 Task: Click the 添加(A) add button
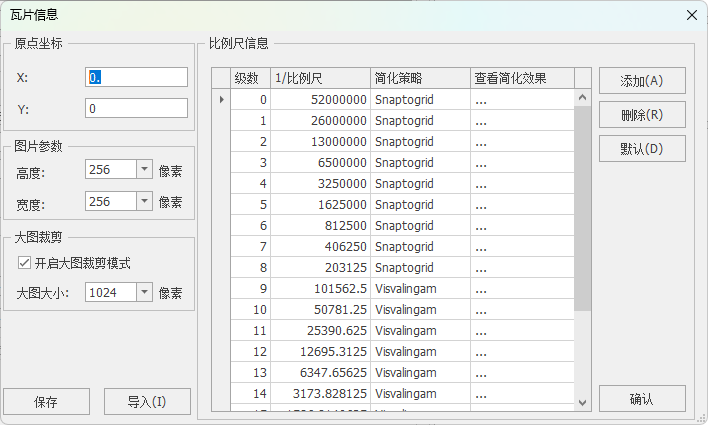coord(642,81)
